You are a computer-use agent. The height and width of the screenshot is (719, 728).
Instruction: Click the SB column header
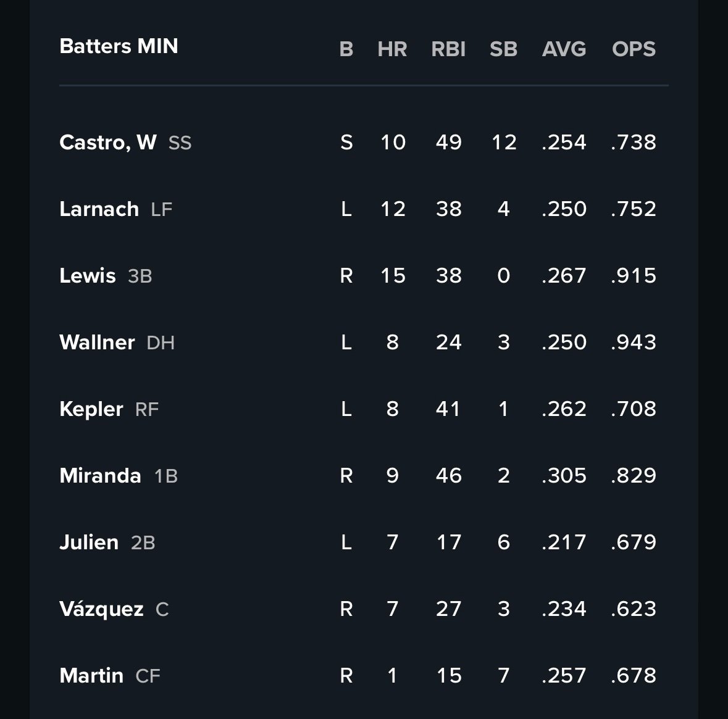tap(503, 49)
